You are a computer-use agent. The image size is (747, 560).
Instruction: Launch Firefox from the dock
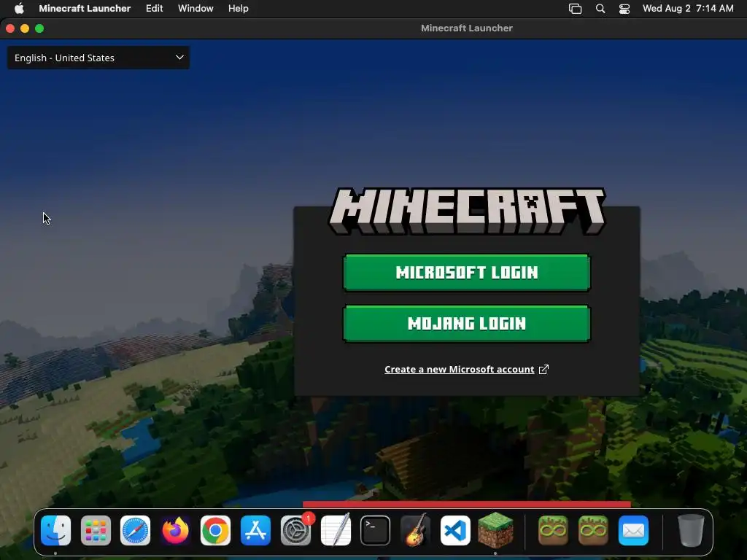(175, 531)
